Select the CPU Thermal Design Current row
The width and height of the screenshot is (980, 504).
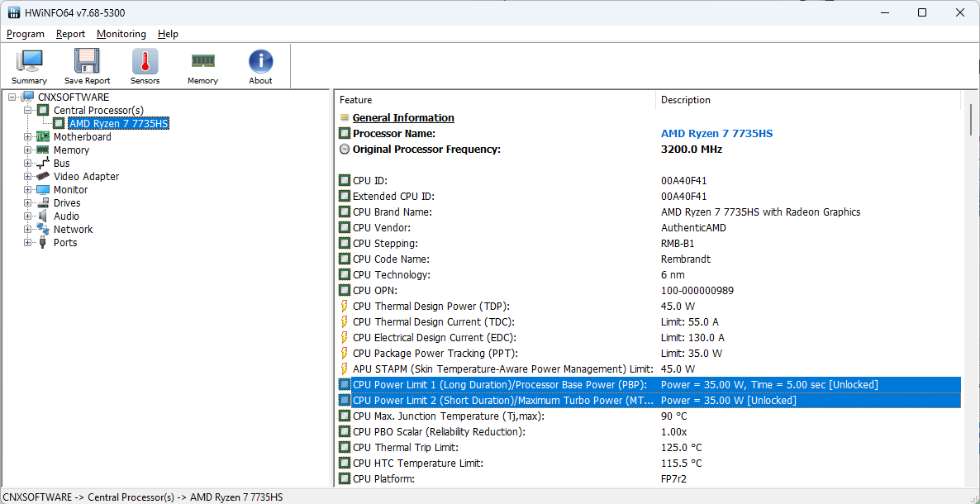(x=649, y=322)
